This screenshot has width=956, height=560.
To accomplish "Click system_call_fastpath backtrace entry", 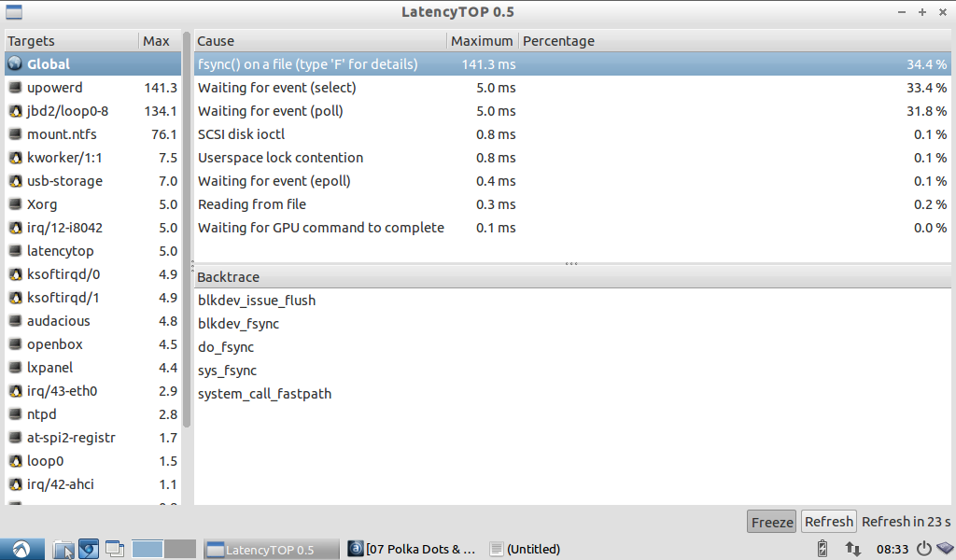I will (264, 394).
